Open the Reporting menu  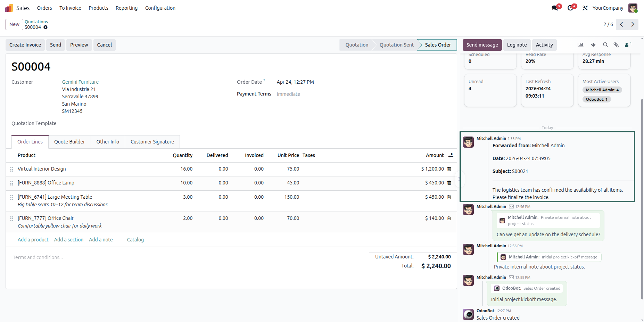(126, 8)
